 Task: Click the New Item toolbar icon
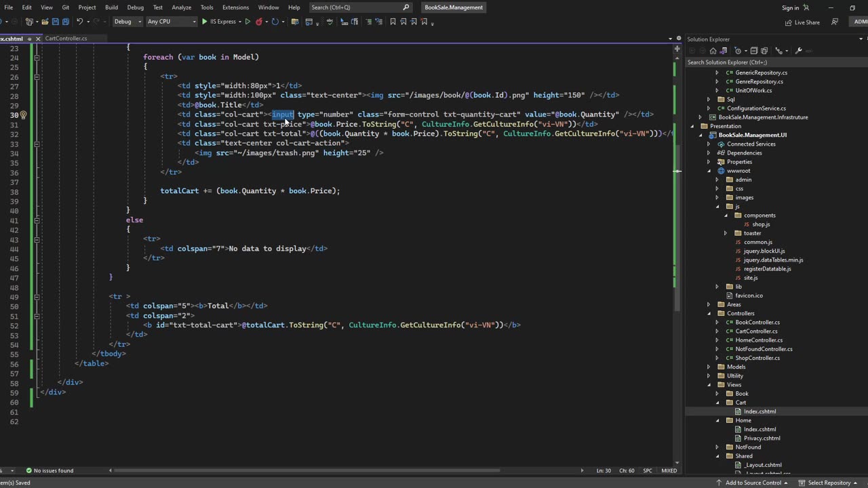pos(29,22)
